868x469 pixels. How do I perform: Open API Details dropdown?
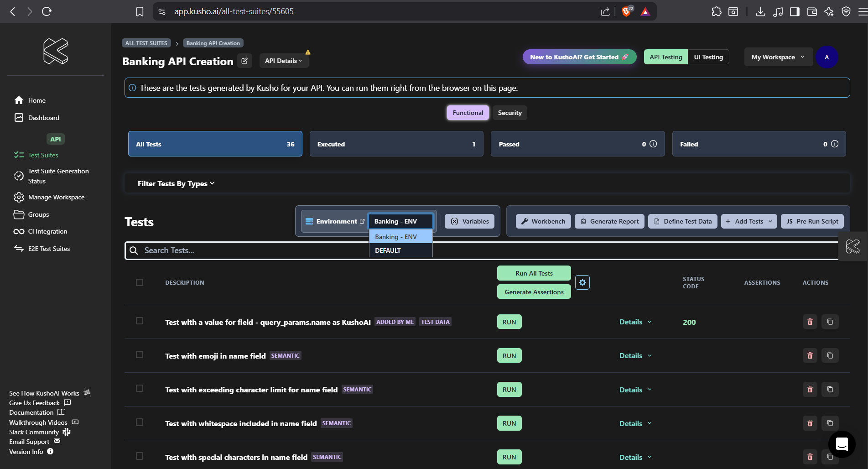tap(284, 61)
